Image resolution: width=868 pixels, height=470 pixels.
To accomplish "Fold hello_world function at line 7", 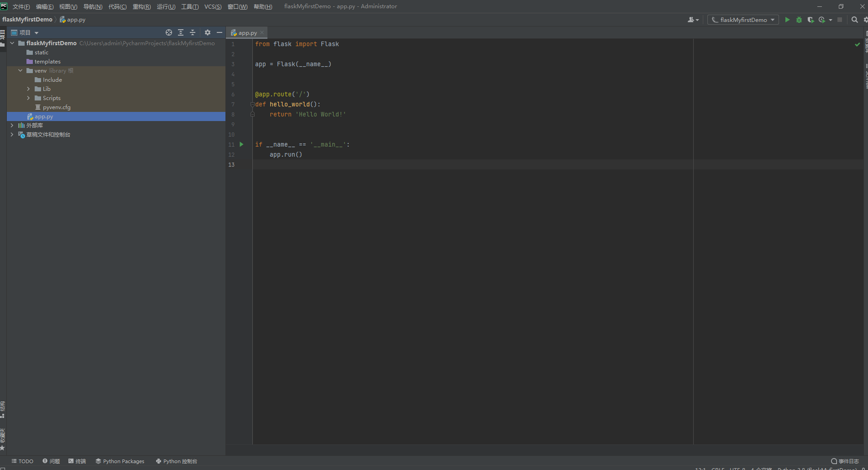I will click(x=252, y=104).
